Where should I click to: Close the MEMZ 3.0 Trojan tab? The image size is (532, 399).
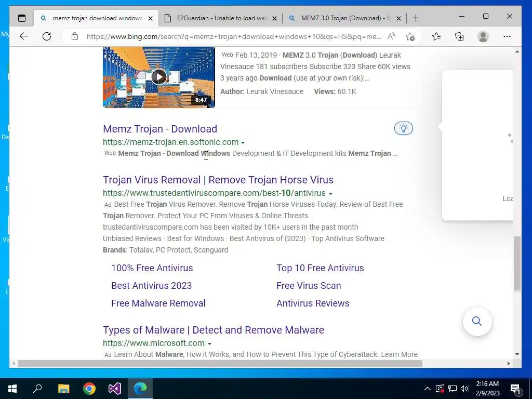(x=399, y=18)
